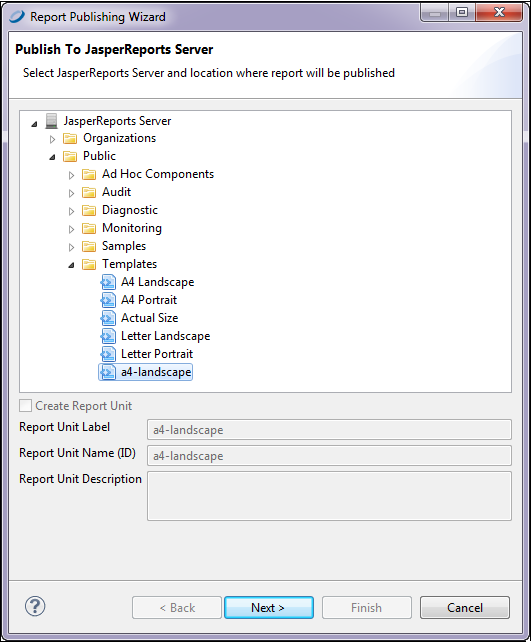The height and width of the screenshot is (642, 531).
Task: Click the A4 Portrait report icon
Action: (x=108, y=300)
